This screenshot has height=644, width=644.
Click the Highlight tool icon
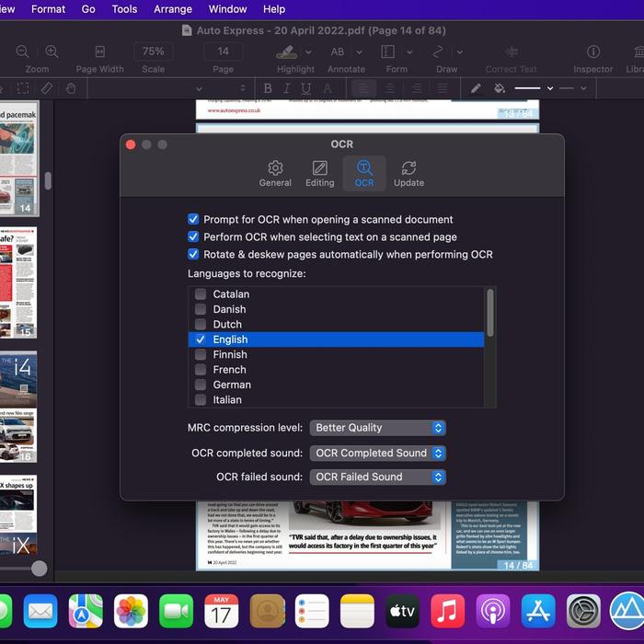coord(286,52)
